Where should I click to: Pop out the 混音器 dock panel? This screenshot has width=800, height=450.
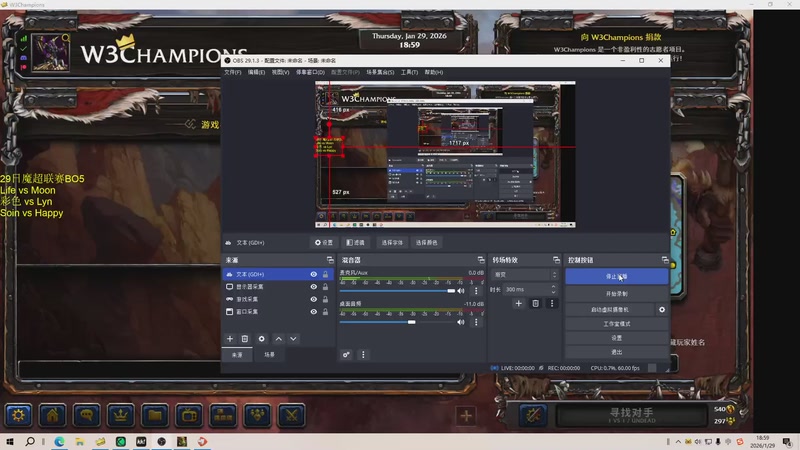(481, 260)
